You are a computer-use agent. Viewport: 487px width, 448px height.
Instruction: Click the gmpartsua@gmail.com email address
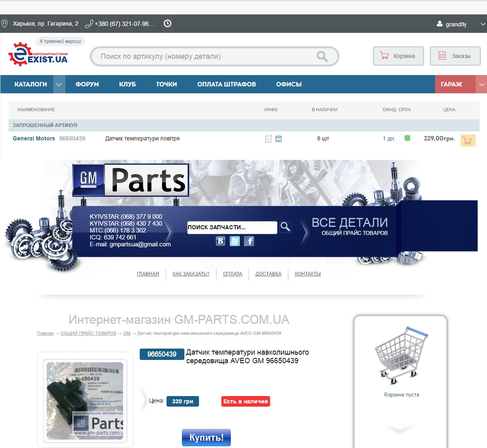[140, 244]
